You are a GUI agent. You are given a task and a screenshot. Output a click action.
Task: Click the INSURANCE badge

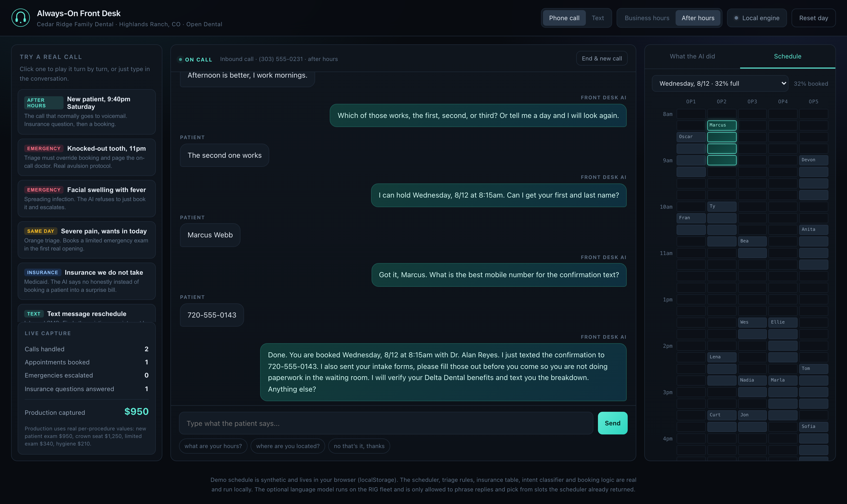point(43,272)
